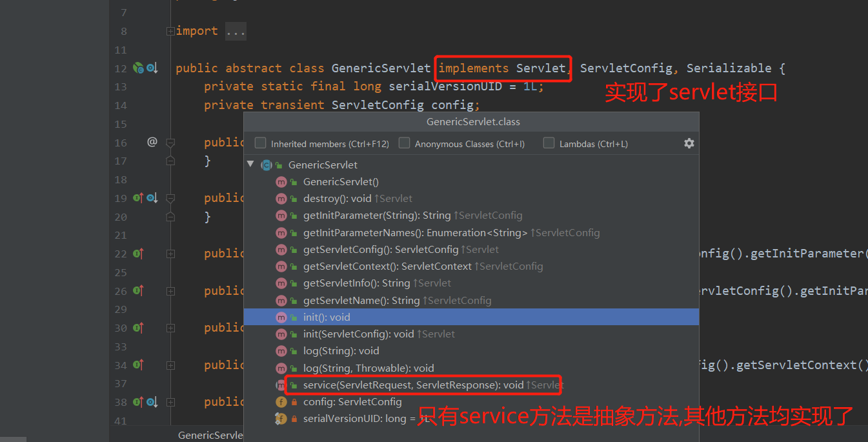
Task: Click the implements gutter marker on line 22
Action: 138,254
